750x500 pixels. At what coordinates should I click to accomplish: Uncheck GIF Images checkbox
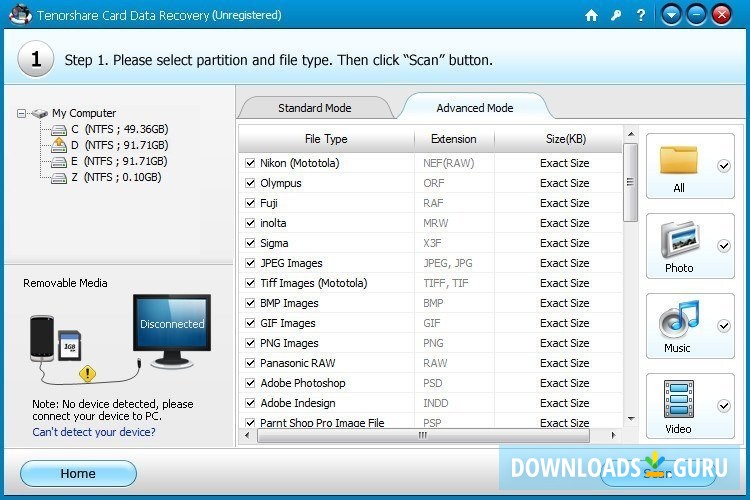(x=250, y=323)
